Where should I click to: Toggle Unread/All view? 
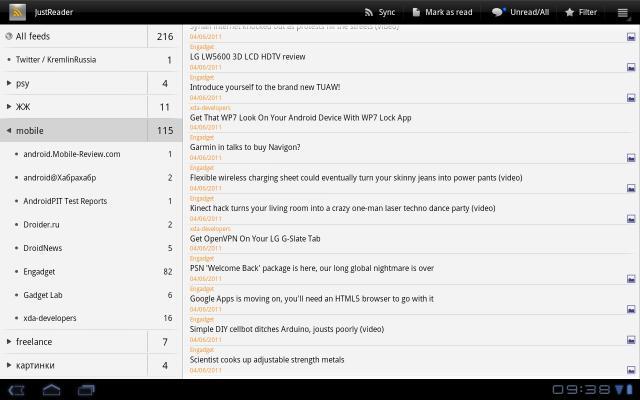(x=520, y=12)
